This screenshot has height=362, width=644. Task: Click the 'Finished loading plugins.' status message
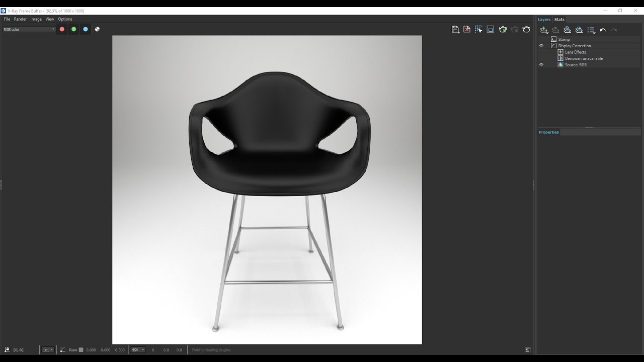211,350
